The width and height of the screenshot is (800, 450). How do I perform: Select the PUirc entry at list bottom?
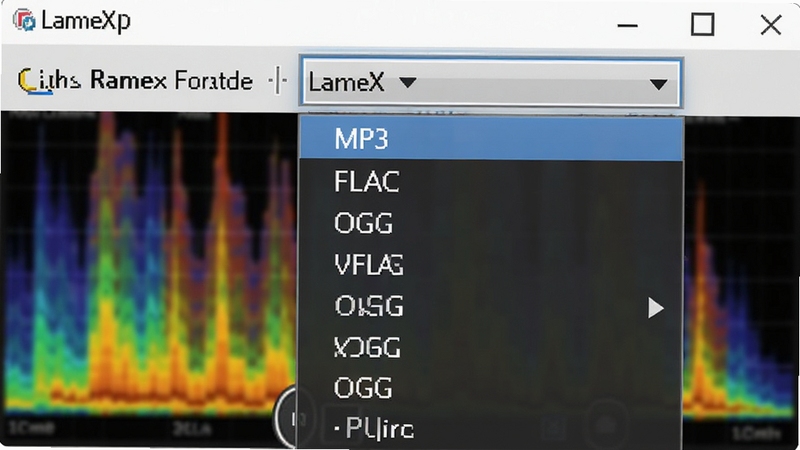pos(491,429)
